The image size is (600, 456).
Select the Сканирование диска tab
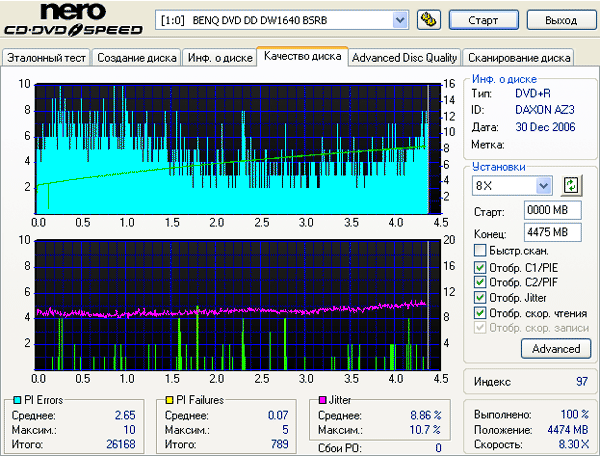click(520, 57)
